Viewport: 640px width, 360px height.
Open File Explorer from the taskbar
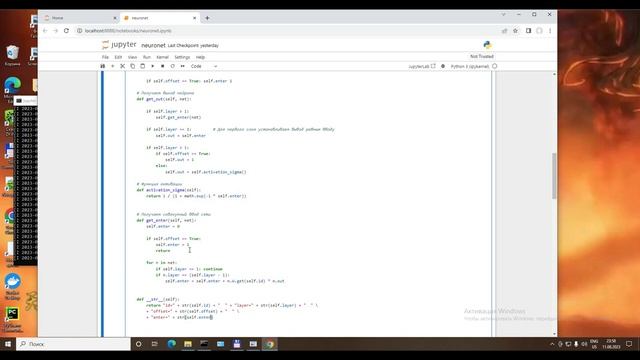tap(188, 344)
